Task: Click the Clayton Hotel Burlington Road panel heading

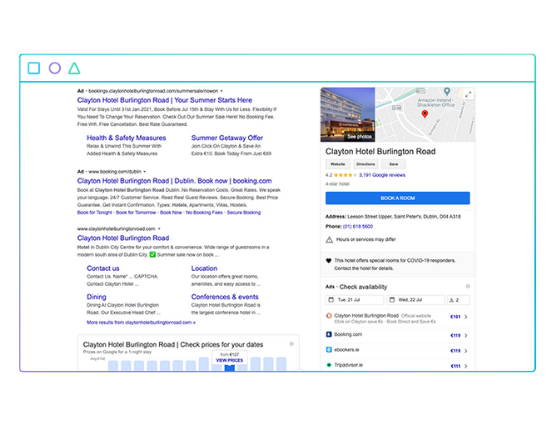Action: [x=381, y=152]
